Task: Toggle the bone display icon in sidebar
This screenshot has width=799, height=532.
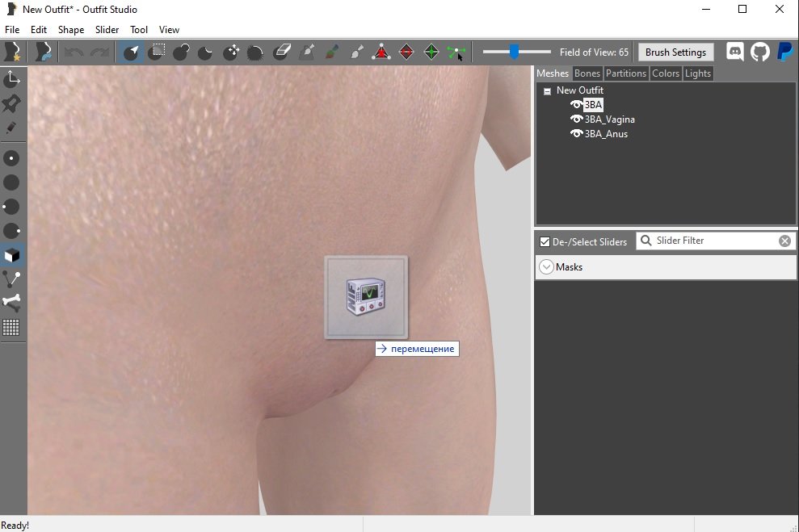Action: 11,303
